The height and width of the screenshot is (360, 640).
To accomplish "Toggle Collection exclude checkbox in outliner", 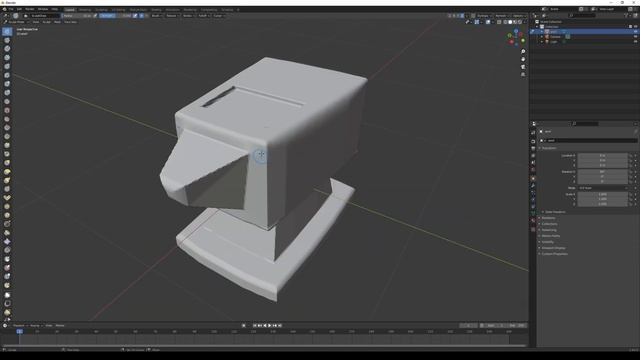I will (x=631, y=27).
